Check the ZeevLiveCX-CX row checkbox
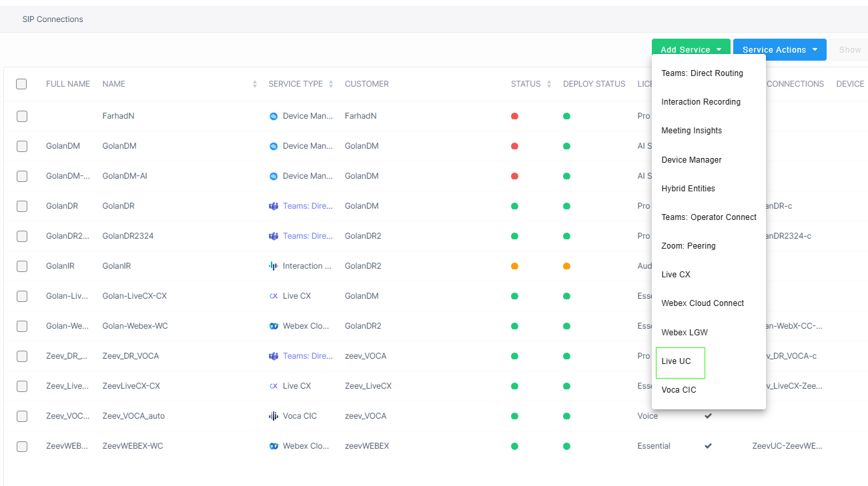Viewport: 868px width, 486px height. pyautogui.click(x=22, y=386)
